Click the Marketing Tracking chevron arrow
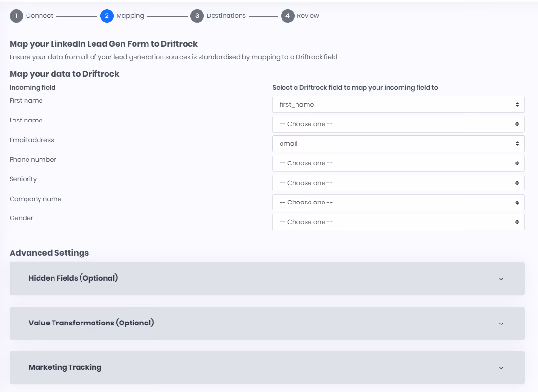This screenshot has width=538, height=392. [501, 368]
